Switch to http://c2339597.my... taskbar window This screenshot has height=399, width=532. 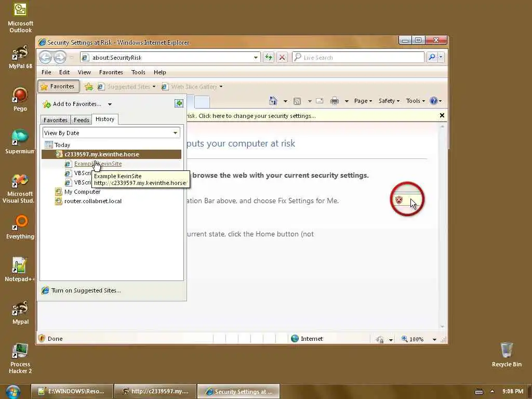[155, 391]
